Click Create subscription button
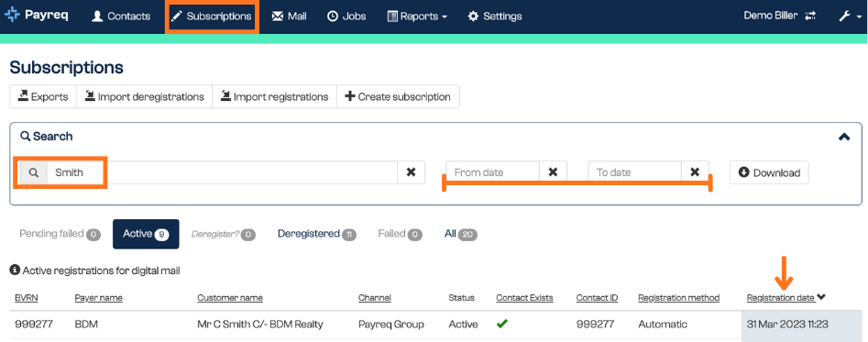The height and width of the screenshot is (342, 868). pyautogui.click(x=398, y=96)
